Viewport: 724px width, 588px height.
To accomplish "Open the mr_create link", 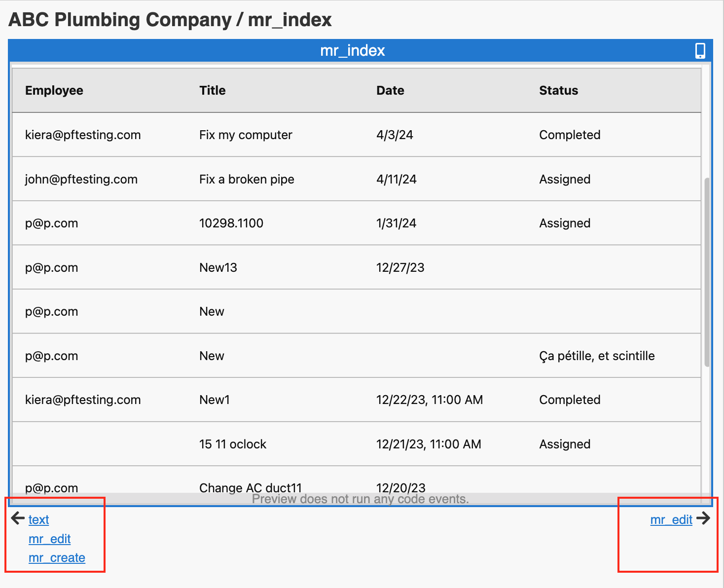I will 57,558.
